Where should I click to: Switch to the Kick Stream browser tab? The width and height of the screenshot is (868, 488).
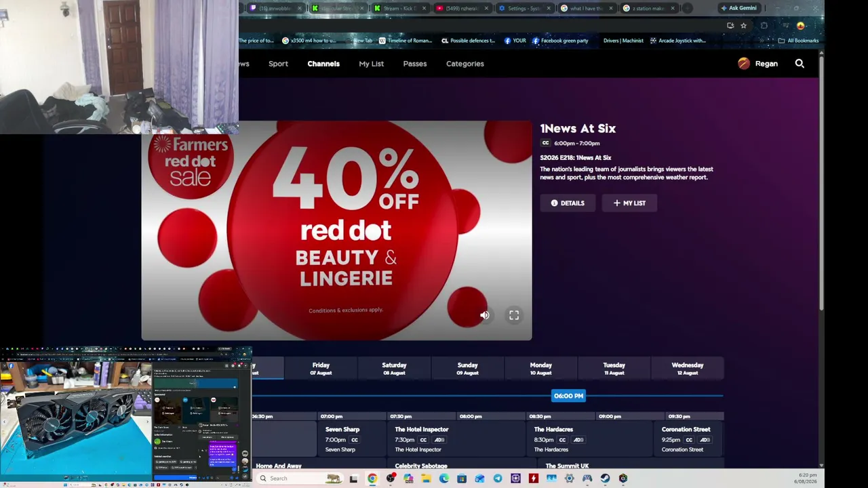pos(400,8)
